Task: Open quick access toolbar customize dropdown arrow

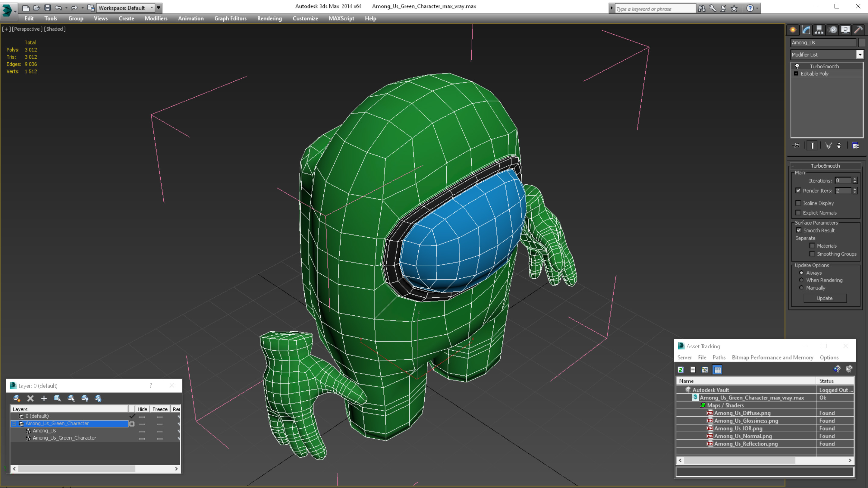Action: [158, 8]
